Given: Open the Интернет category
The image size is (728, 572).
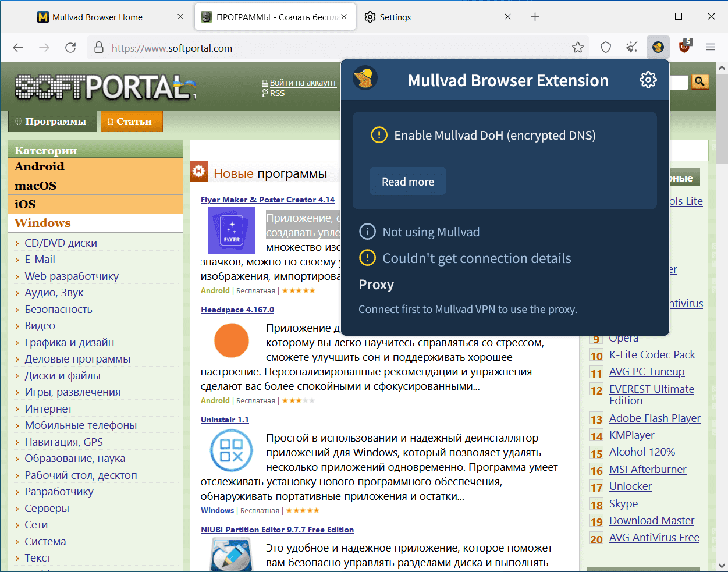Looking at the screenshot, I should pyautogui.click(x=48, y=409).
